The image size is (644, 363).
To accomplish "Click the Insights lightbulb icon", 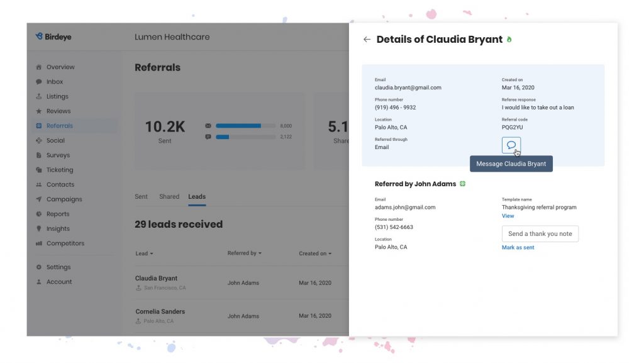I will [x=38, y=229].
